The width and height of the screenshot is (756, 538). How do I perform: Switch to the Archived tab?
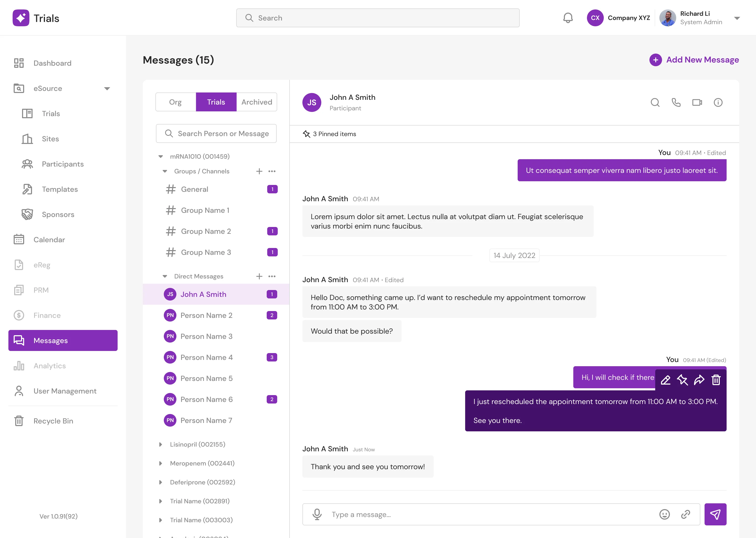click(256, 102)
